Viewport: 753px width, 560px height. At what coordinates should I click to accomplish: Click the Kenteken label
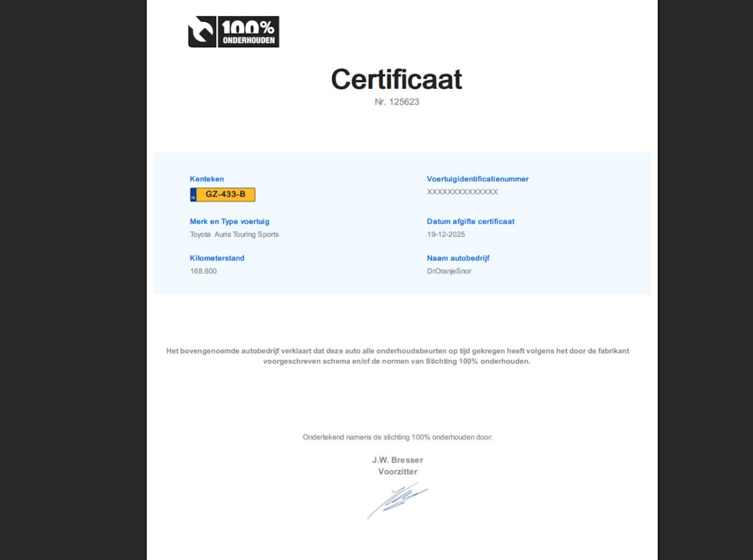(x=207, y=179)
